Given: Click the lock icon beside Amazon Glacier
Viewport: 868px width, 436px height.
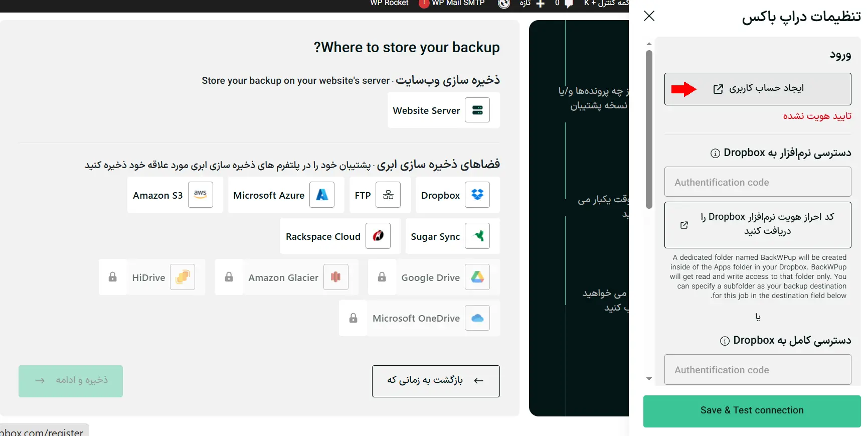Looking at the screenshot, I should (229, 277).
